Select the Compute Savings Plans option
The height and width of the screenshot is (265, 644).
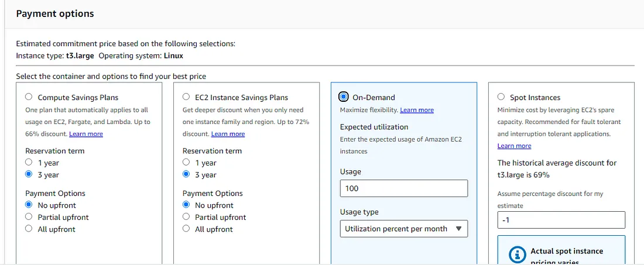pyautogui.click(x=29, y=97)
